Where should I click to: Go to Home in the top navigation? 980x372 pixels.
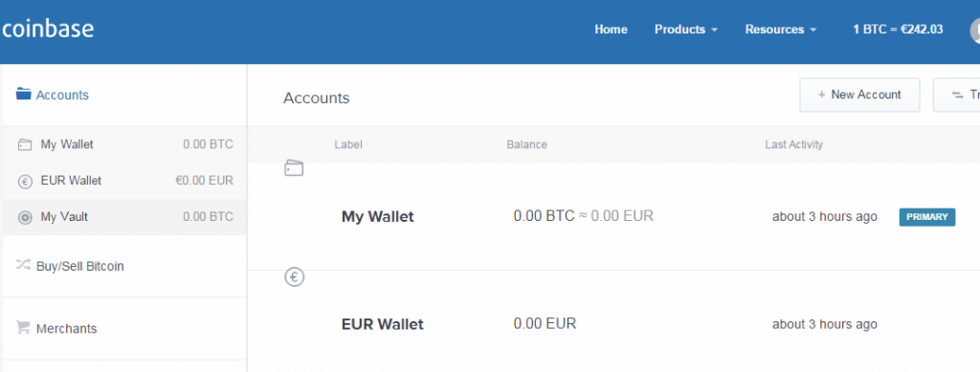[611, 30]
